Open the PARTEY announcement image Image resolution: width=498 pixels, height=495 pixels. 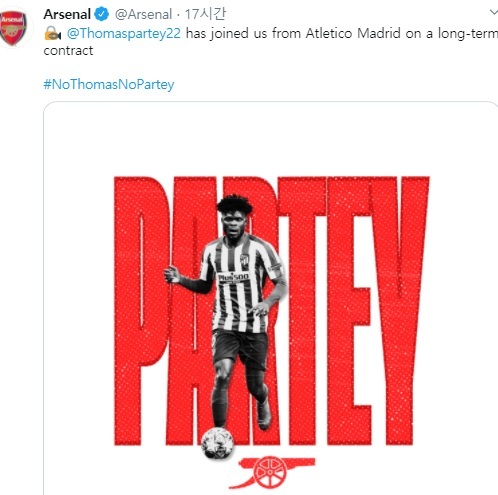point(270,298)
